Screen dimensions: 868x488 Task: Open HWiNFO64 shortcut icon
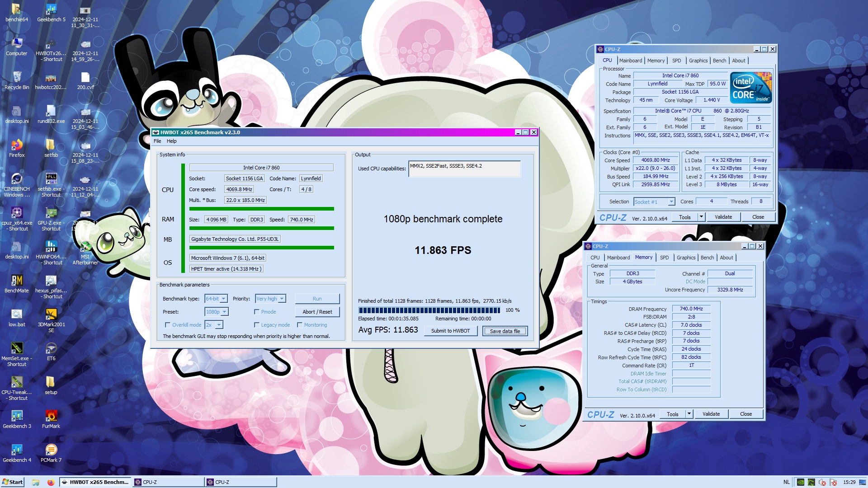(x=51, y=253)
